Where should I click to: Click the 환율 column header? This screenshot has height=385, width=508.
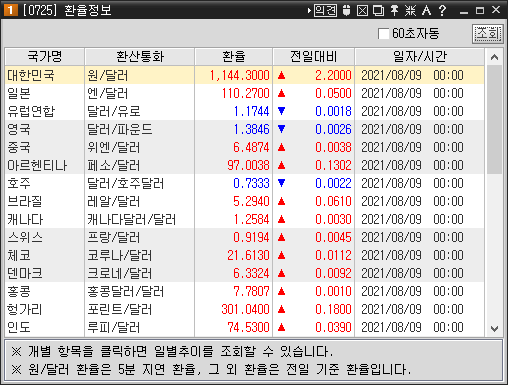(x=234, y=57)
